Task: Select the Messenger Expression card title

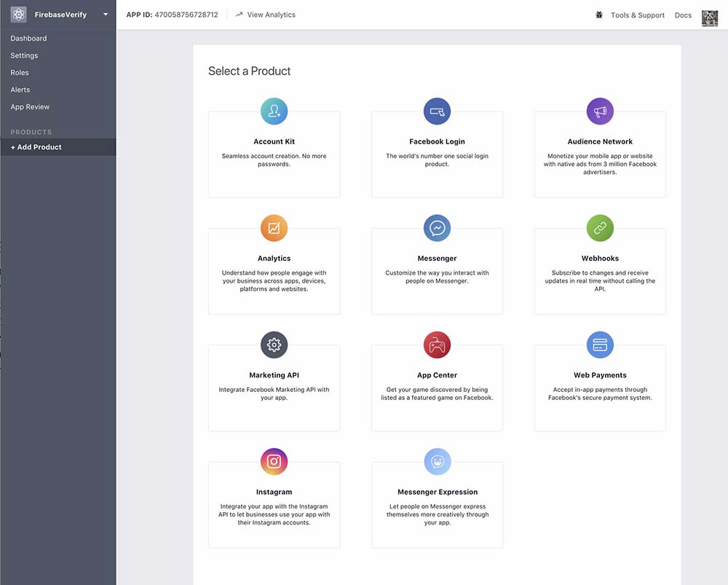Action: pos(438,492)
